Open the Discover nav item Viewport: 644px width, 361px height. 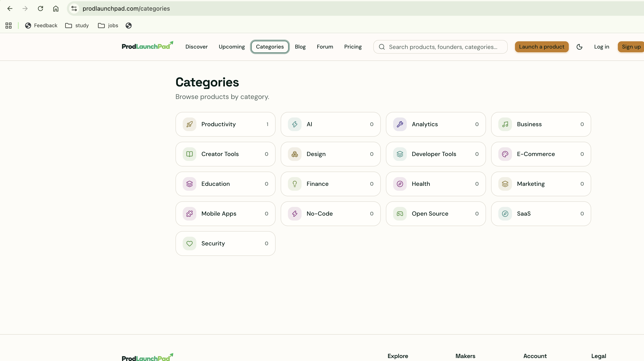coord(197,47)
